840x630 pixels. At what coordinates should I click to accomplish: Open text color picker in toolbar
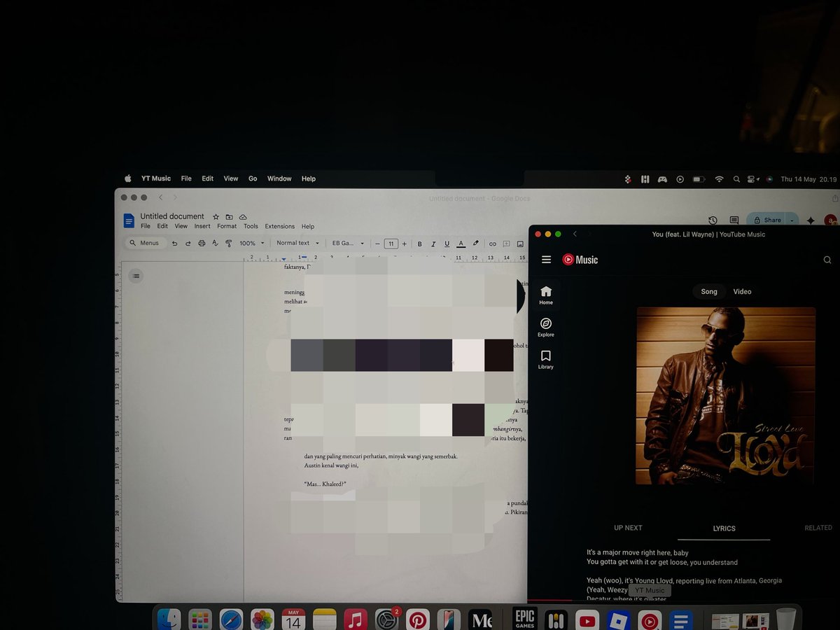[x=461, y=244]
